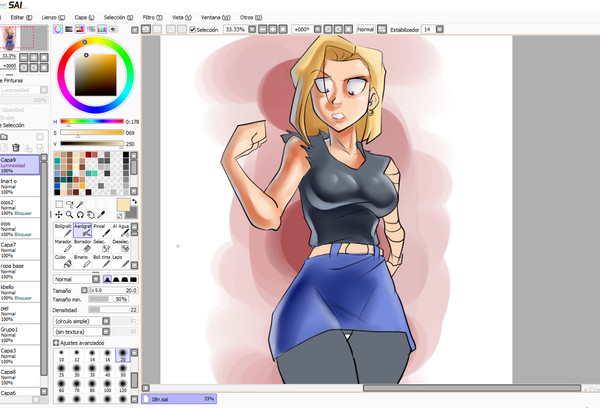Open the (sin textura) texture dropdown
The image size is (600, 408).
pyautogui.click(x=106, y=331)
